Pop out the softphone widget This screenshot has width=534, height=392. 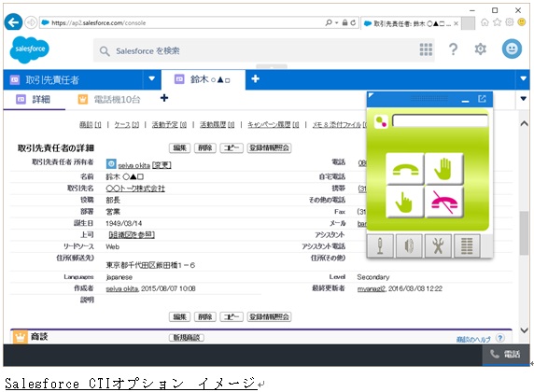click(x=482, y=99)
